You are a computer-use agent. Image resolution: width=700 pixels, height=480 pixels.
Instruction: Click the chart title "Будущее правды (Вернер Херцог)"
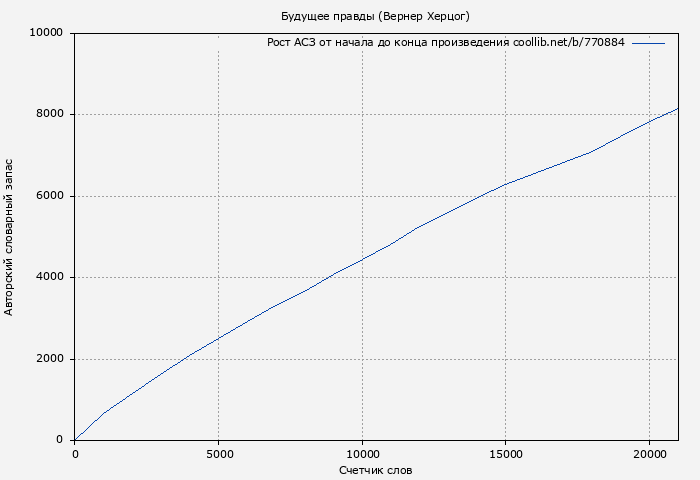[375, 16]
